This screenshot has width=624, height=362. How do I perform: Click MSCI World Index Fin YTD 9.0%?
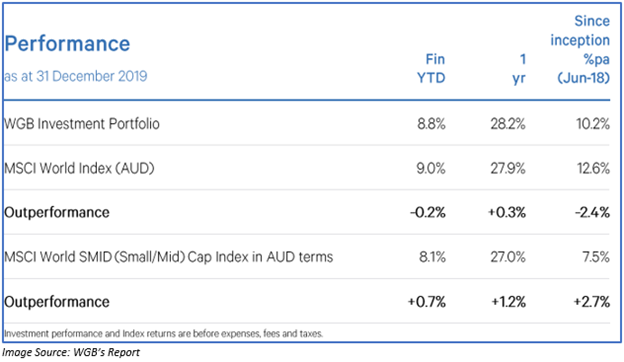click(x=431, y=169)
